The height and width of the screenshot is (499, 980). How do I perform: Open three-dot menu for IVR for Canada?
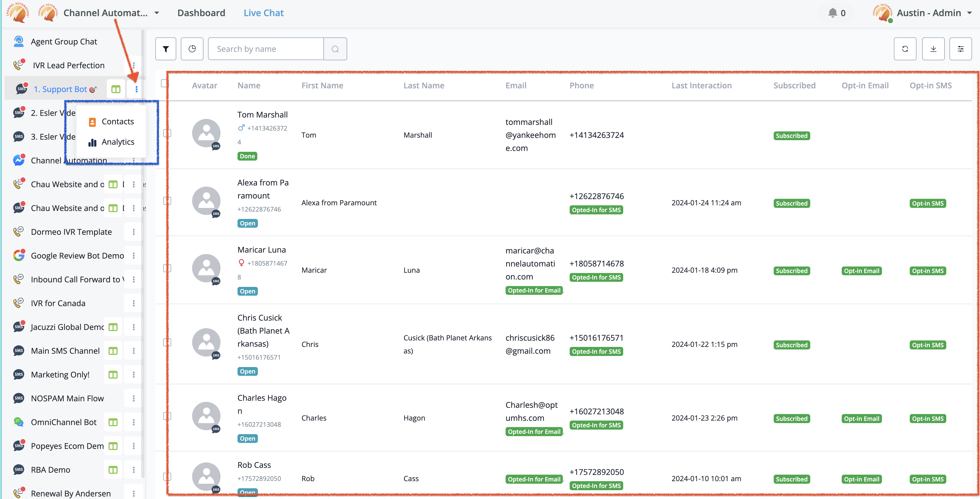[133, 303]
